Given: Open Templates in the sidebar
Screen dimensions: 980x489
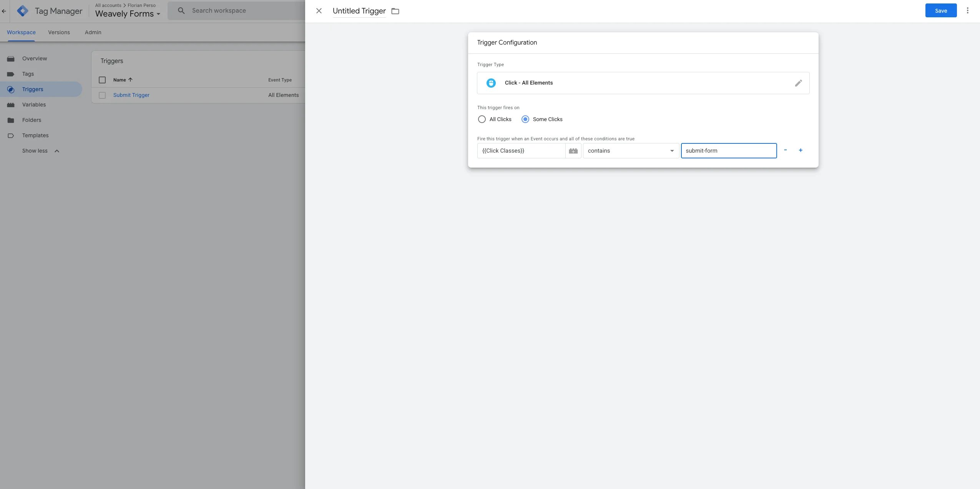Looking at the screenshot, I should pyautogui.click(x=35, y=135).
